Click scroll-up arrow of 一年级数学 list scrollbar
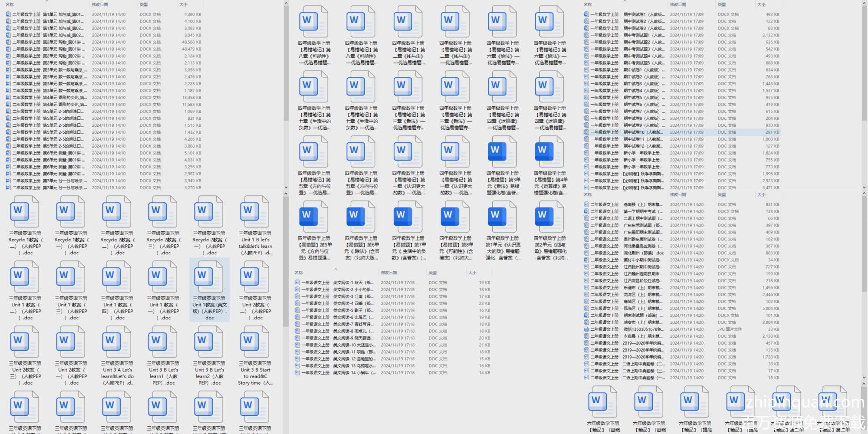868x434 pixels. [x=865, y=3]
